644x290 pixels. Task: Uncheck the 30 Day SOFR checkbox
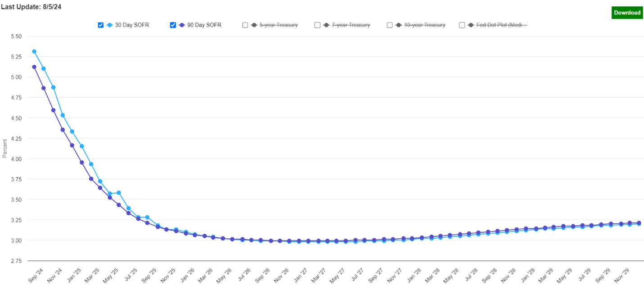[x=101, y=25]
